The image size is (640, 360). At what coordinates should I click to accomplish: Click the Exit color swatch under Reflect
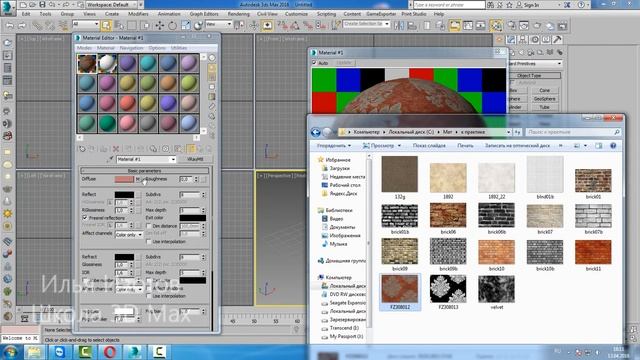click(193, 218)
